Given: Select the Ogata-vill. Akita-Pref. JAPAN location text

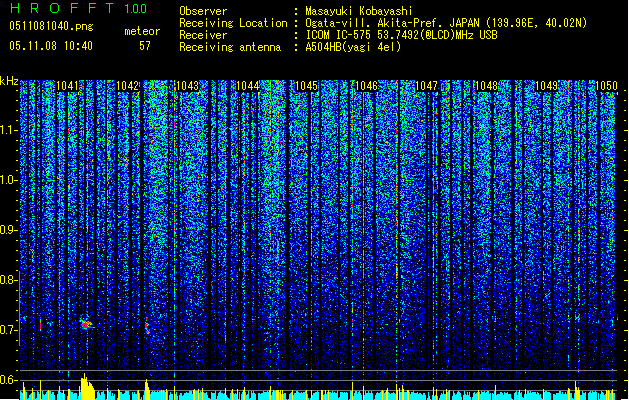Looking at the screenshot, I should point(446,23).
